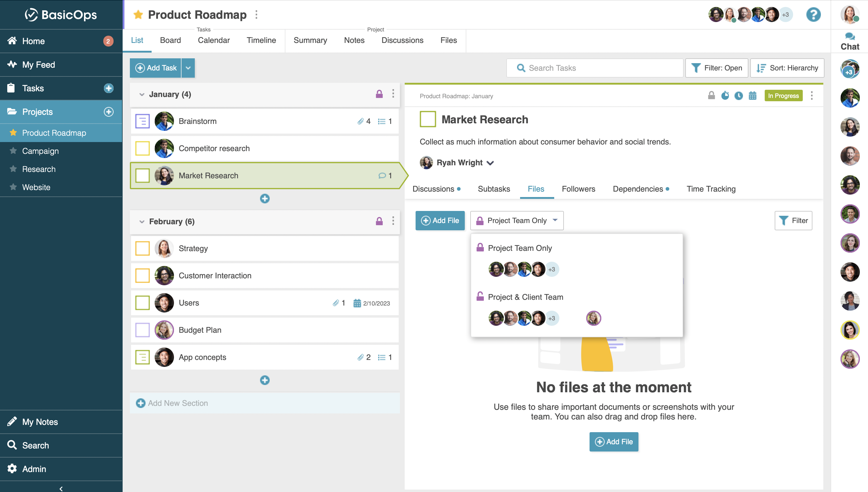Check the Customer Interaction task checkbox
This screenshot has height=492, width=868.
click(x=143, y=276)
